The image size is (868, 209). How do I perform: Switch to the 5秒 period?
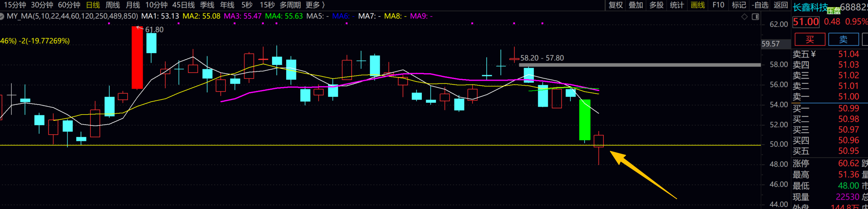coord(247,5)
